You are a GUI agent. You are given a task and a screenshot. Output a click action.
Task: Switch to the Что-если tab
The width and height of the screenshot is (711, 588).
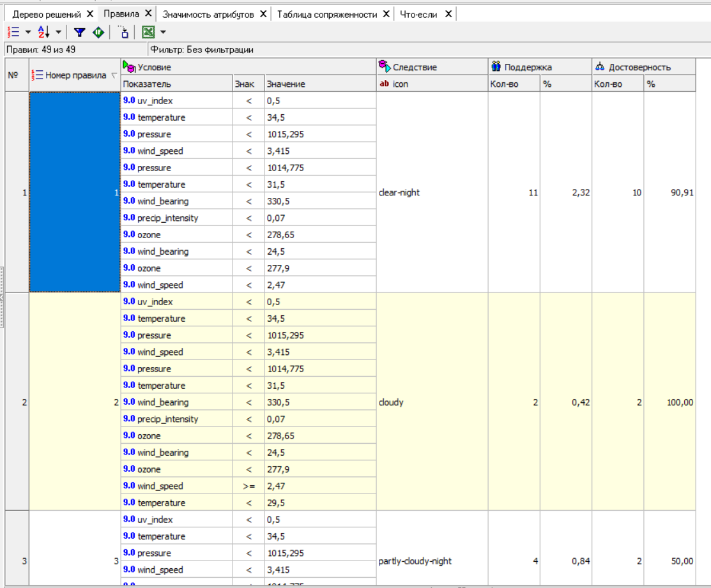tap(418, 15)
